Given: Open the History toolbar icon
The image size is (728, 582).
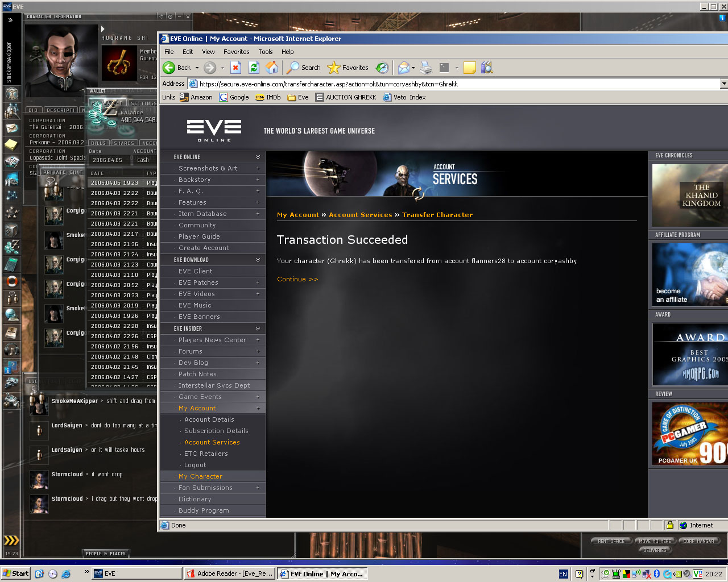Looking at the screenshot, I should point(382,68).
